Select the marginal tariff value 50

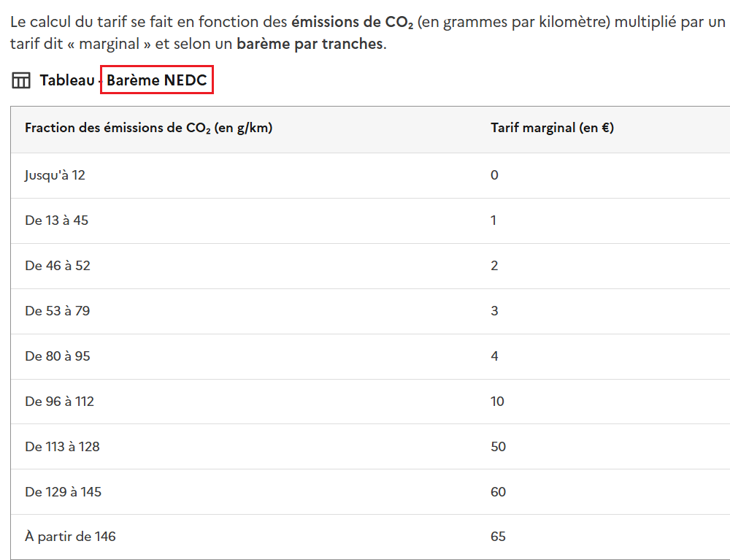pyautogui.click(x=498, y=446)
